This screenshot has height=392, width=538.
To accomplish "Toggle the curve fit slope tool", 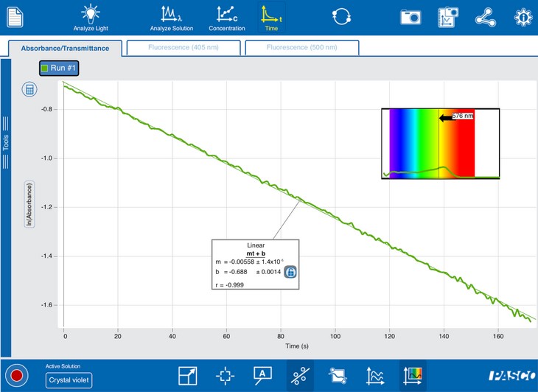I will pyautogui.click(x=300, y=376).
